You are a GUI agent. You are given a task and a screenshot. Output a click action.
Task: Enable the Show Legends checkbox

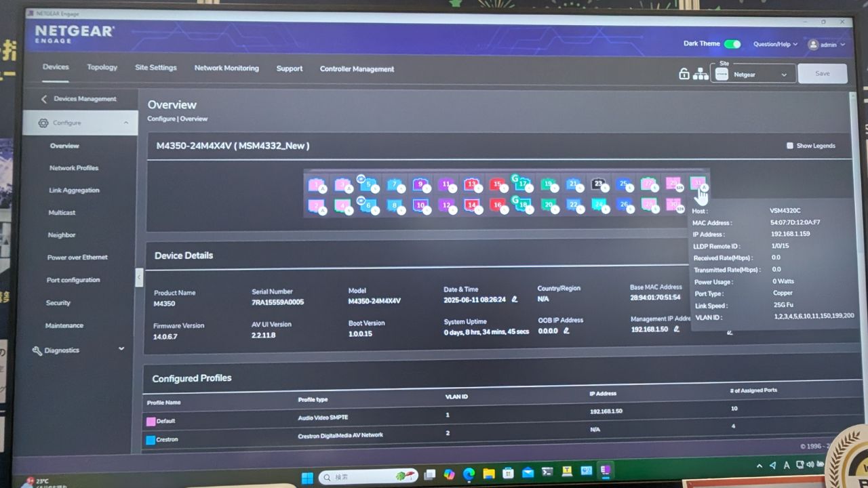tap(789, 145)
